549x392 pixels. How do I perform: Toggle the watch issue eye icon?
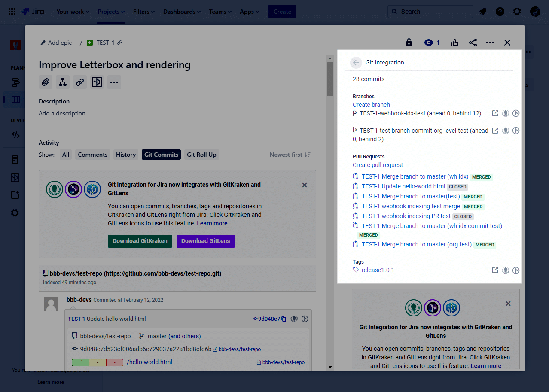(429, 43)
